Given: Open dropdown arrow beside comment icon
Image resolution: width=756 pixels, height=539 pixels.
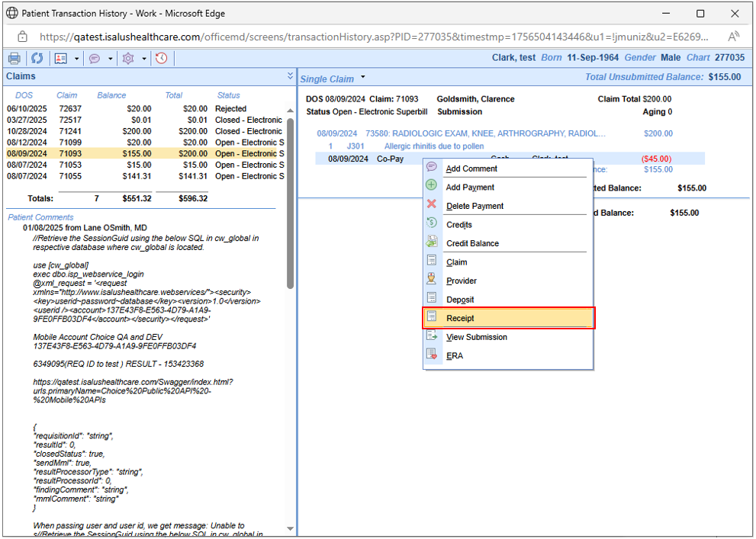Looking at the screenshot, I should coord(110,59).
